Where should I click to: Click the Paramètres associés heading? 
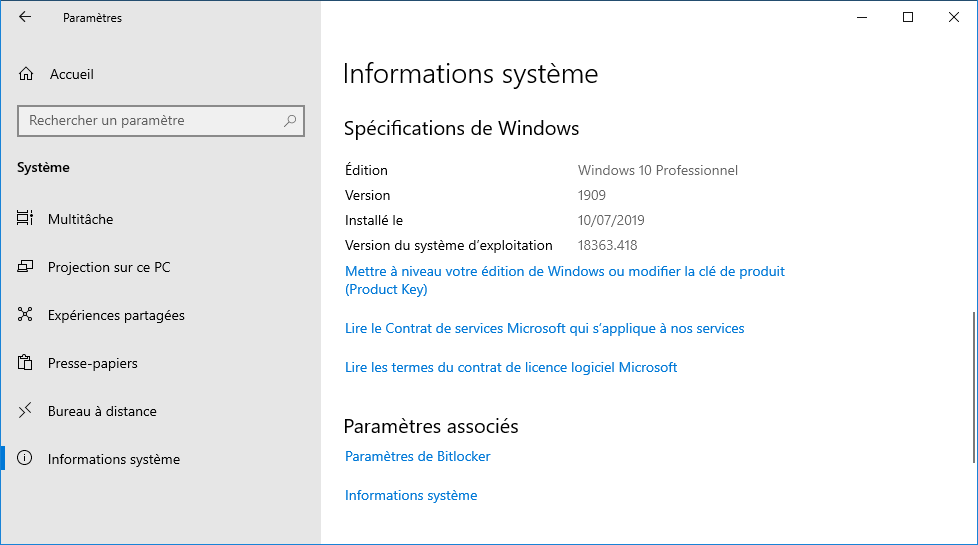431,427
